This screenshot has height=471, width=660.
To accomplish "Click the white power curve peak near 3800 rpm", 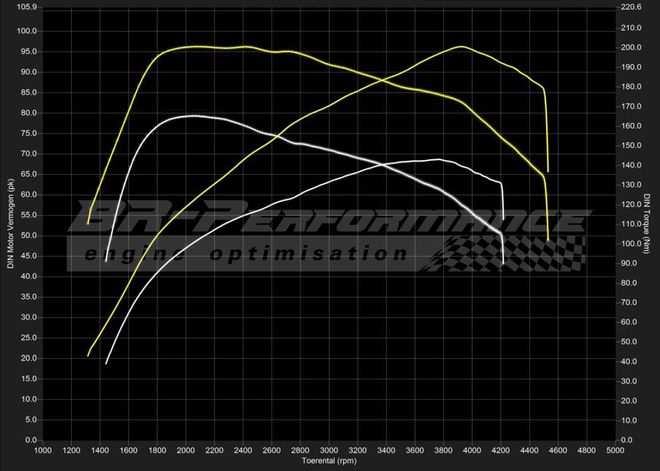I will point(438,159).
